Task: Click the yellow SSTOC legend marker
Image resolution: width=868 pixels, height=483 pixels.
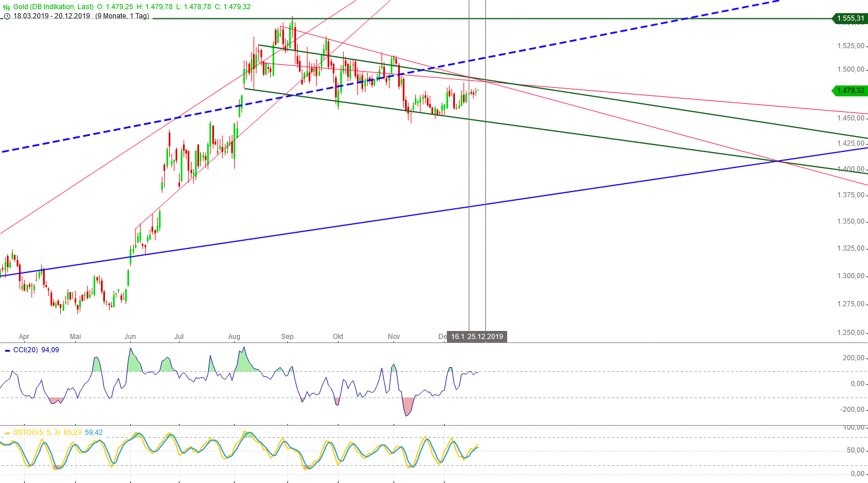Action: (7, 433)
